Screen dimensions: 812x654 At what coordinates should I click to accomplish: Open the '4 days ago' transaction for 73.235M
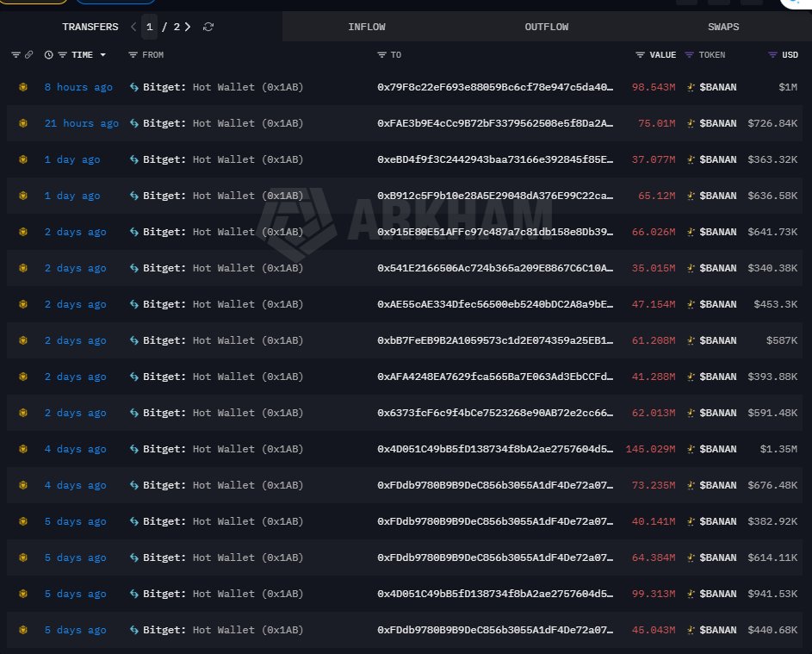click(x=75, y=486)
